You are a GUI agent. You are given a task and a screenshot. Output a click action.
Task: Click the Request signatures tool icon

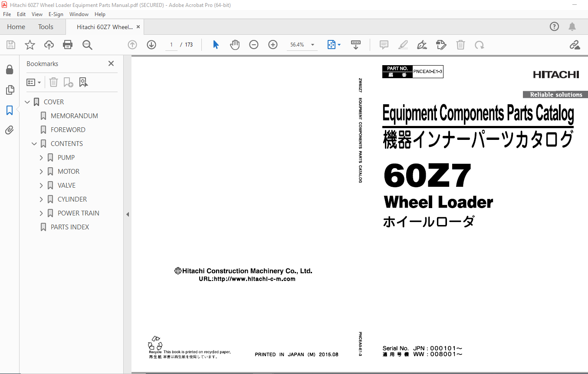point(441,45)
